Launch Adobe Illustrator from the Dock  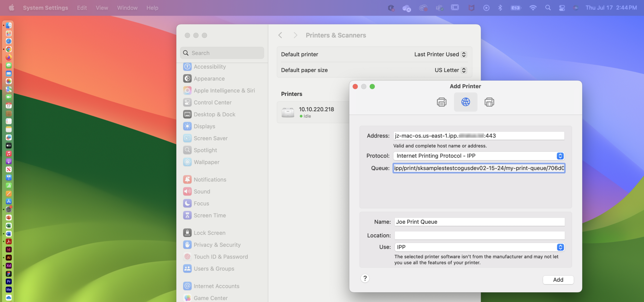click(x=9, y=258)
